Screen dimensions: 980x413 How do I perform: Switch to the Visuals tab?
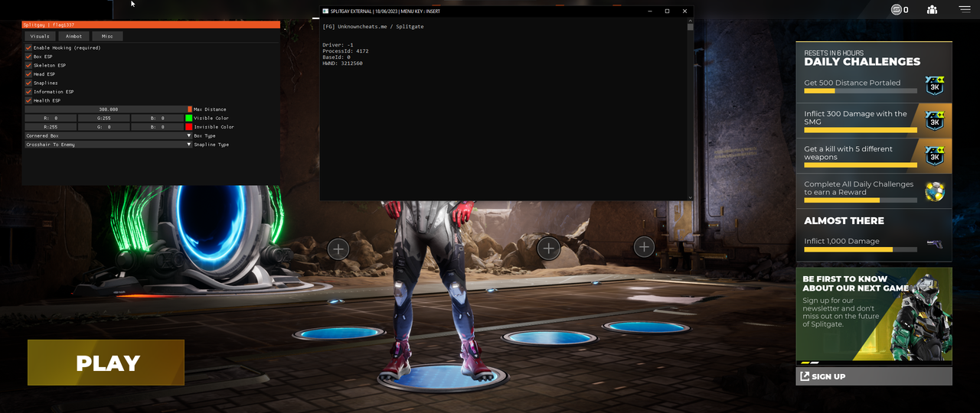(x=40, y=36)
